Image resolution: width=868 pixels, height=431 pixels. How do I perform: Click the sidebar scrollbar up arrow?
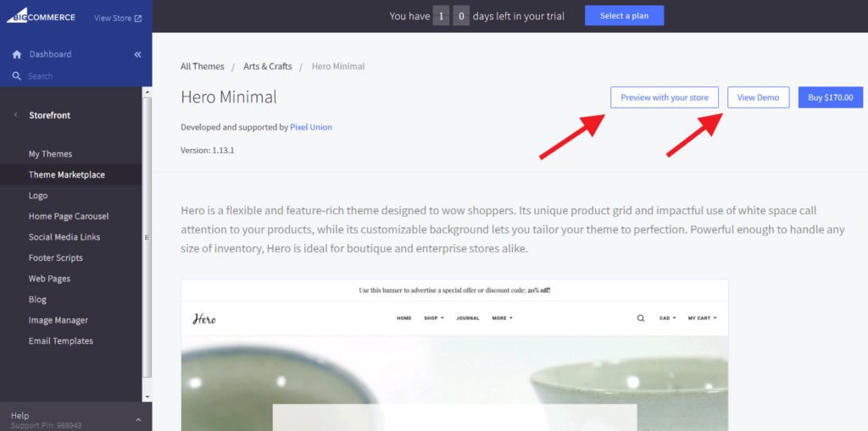pos(147,91)
